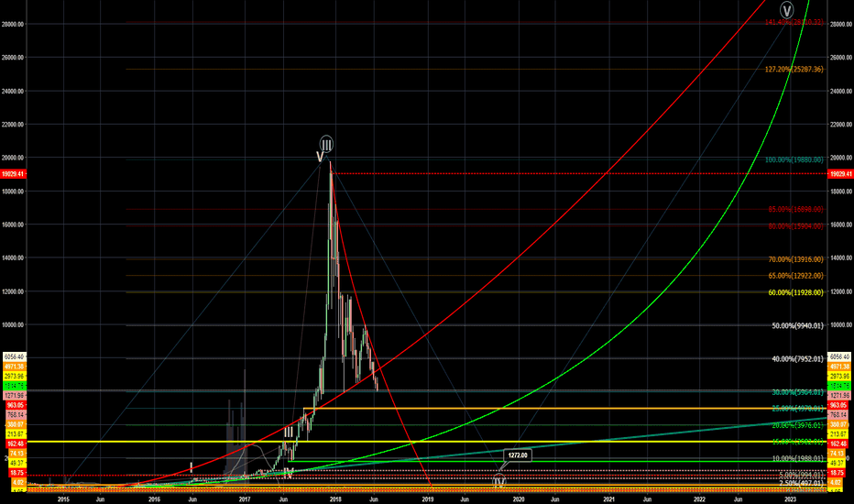Click the 2018 label on the time axis

335,499
